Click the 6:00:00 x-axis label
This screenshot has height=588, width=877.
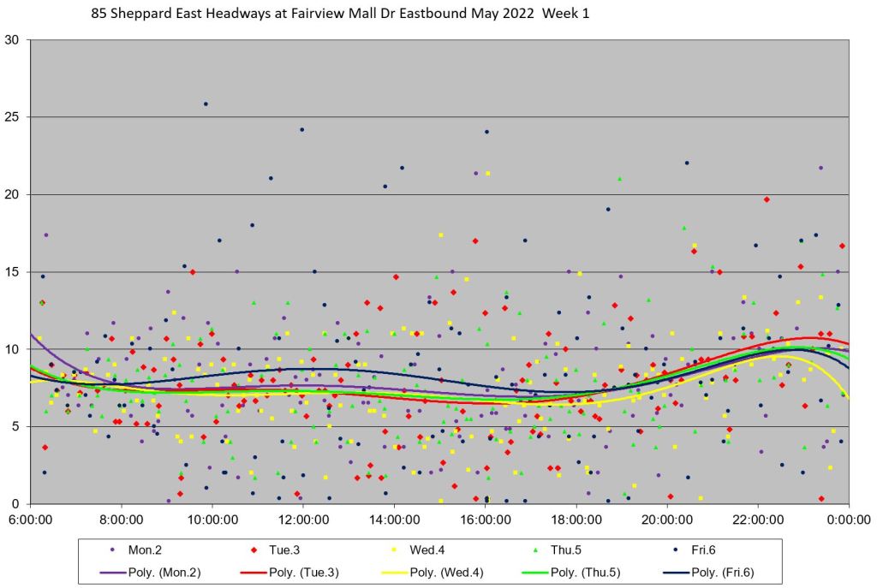31,519
